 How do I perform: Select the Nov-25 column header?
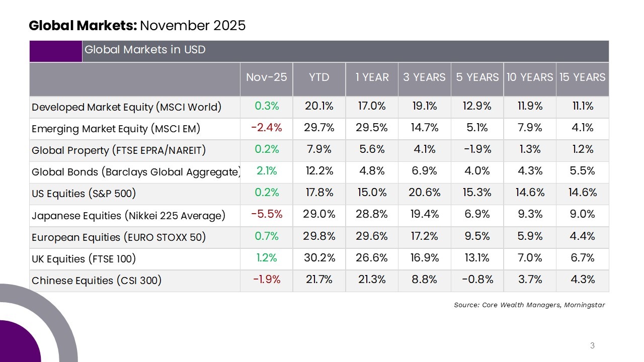point(266,77)
